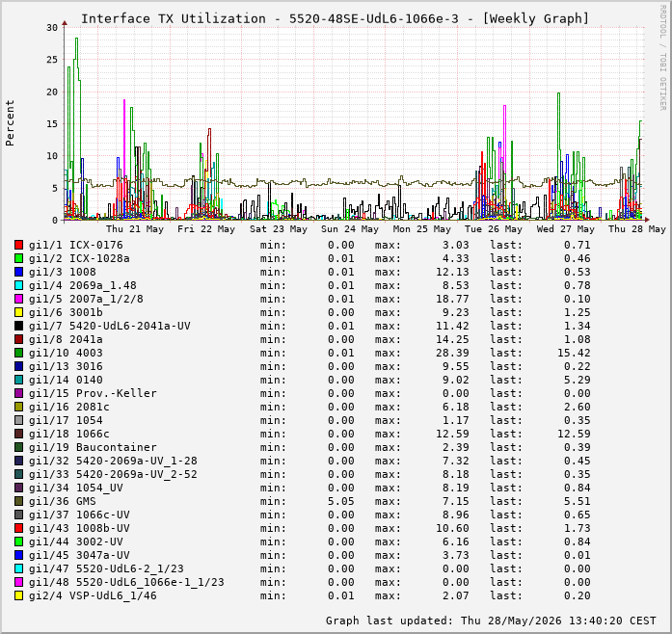The height and width of the screenshot is (634, 672).
Task: Click the red swatch for gi1/1 ICX-0176
Action: point(18,245)
